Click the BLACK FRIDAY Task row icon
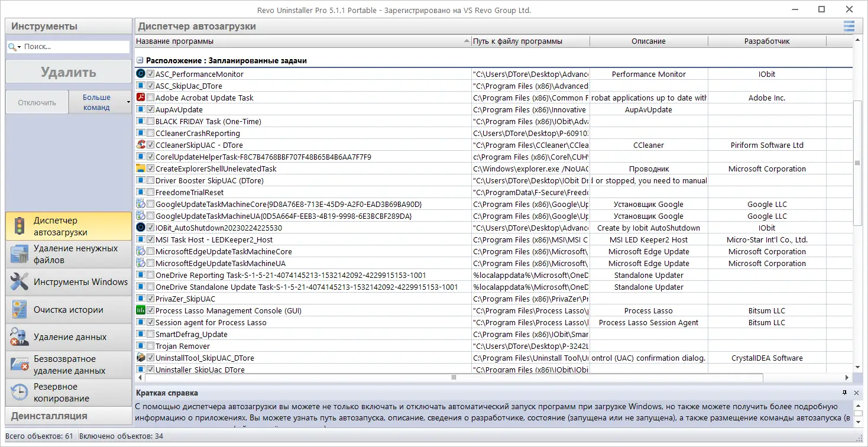 point(141,121)
